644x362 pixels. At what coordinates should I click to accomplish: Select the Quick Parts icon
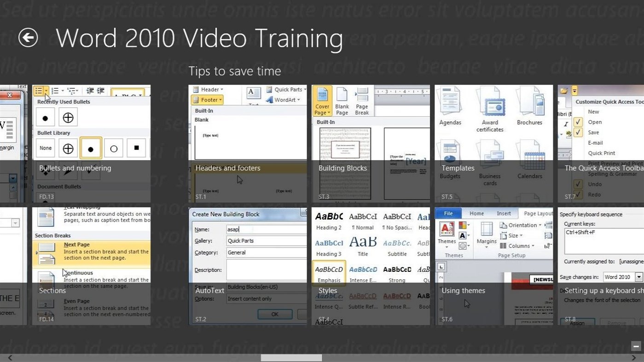[x=286, y=89]
